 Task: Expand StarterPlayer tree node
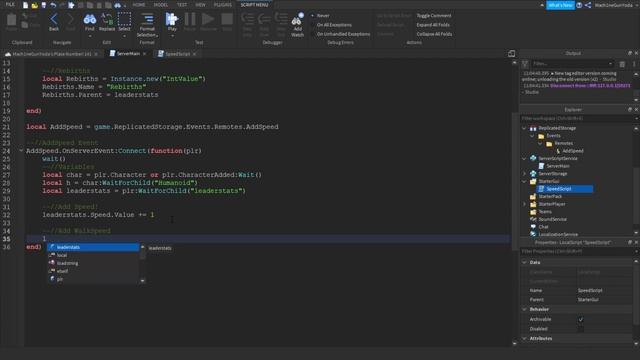pyautogui.click(x=524, y=204)
